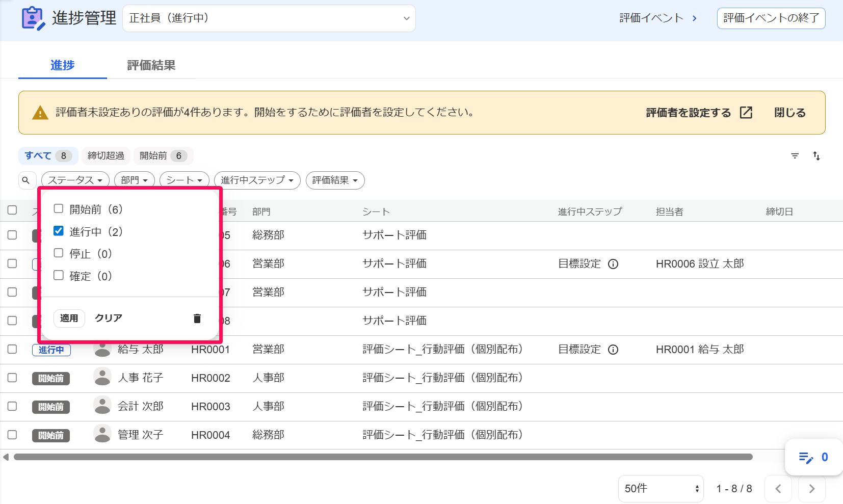The image size is (843, 504).
Task: Click the HR0001 給与 太郎 assignee cell
Action: 700,350
